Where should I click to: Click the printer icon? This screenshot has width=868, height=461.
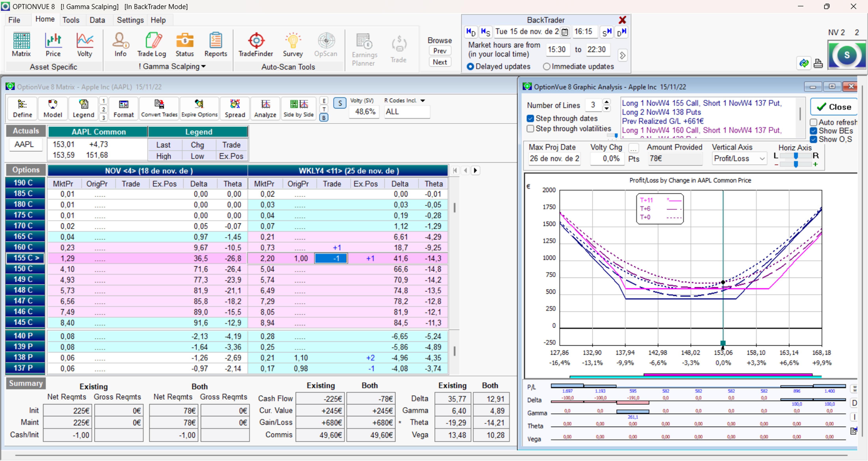click(x=818, y=63)
